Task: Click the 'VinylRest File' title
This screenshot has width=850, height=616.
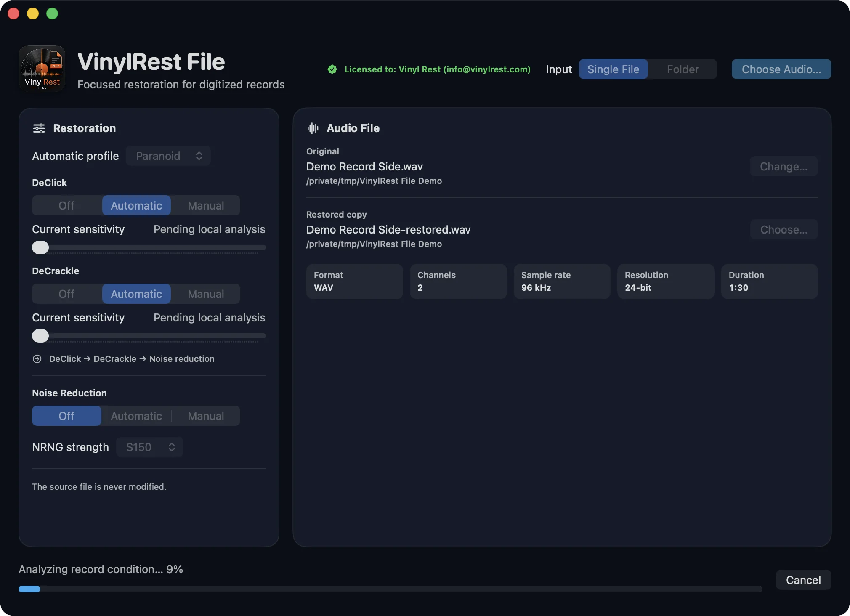Action: pos(151,62)
